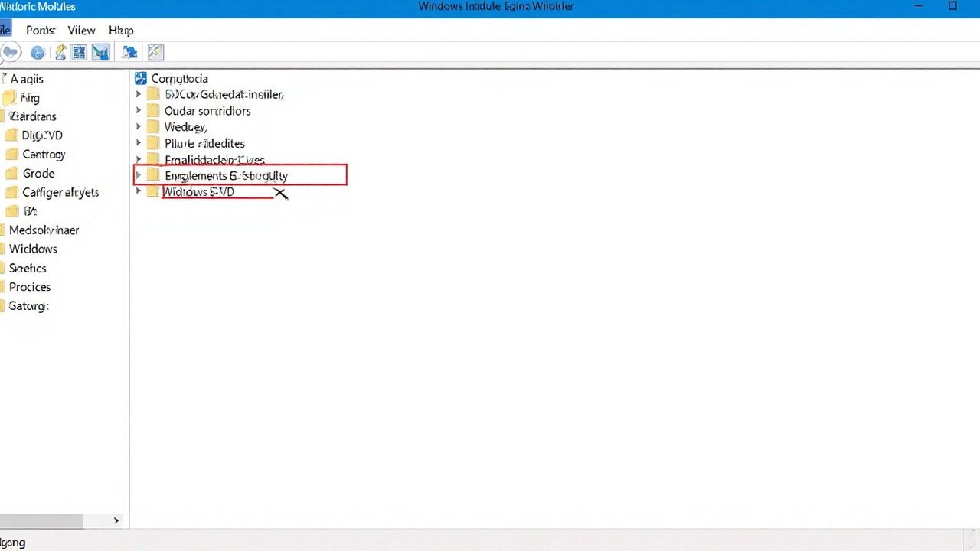The height and width of the screenshot is (551, 980).
Task: Click the folder icon of the Windows SVD row
Action: click(x=152, y=191)
